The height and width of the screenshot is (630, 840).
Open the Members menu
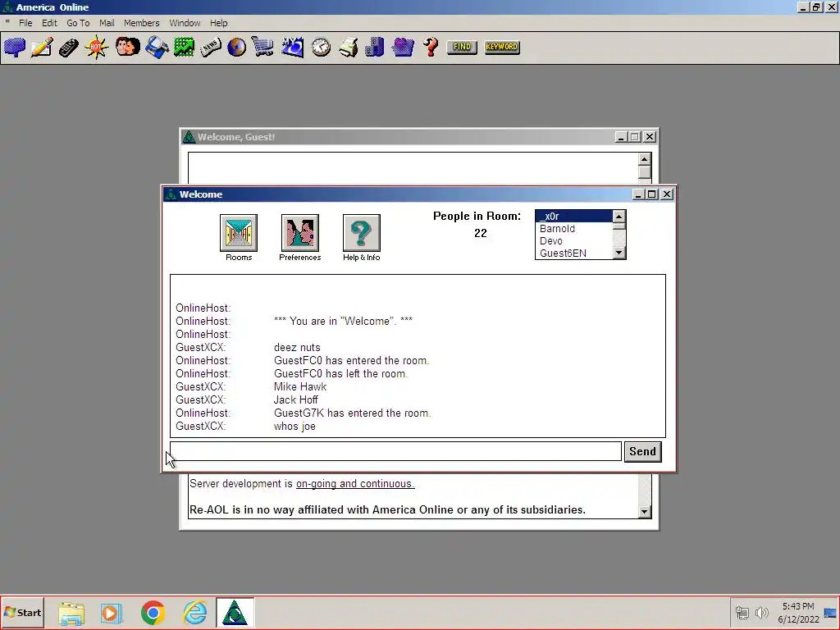[x=141, y=23]
